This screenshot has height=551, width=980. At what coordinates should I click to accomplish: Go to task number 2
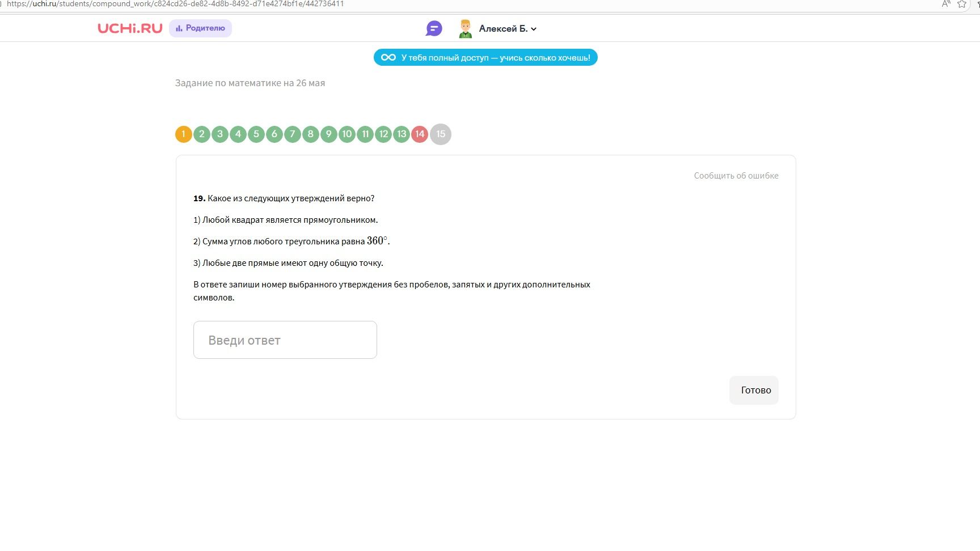click(201, 134)
